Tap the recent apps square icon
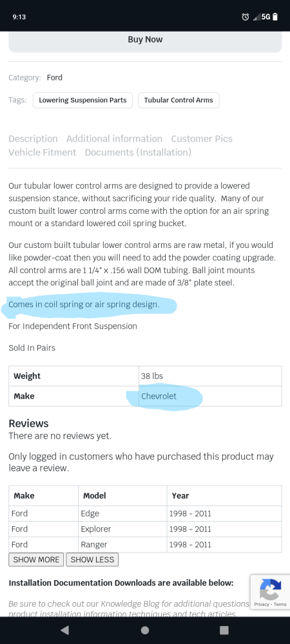The image size is (290, 644). tap(224, 630)
